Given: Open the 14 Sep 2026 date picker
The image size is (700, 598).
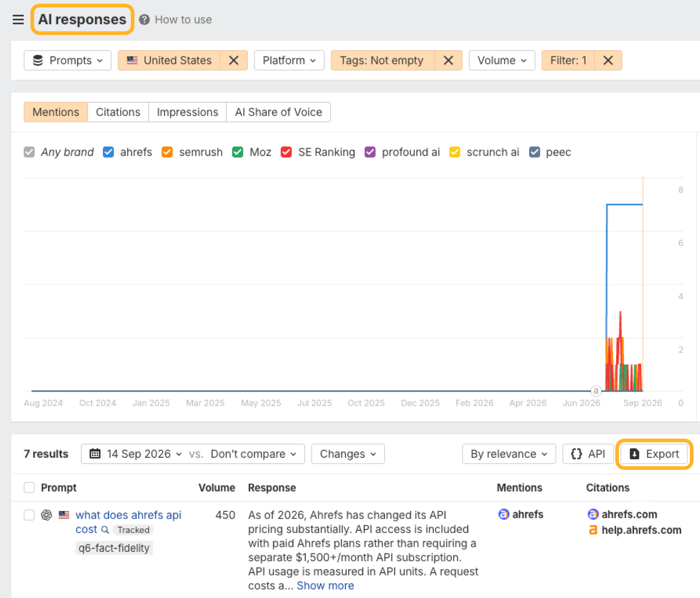Looking at the screenshot, I should tap(135, 454).
